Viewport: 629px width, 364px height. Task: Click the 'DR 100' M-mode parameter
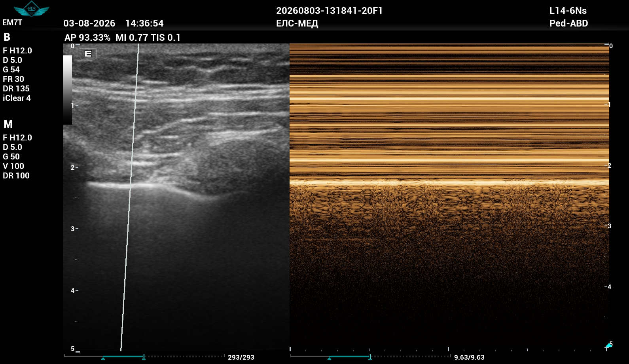tap(16, 176)
